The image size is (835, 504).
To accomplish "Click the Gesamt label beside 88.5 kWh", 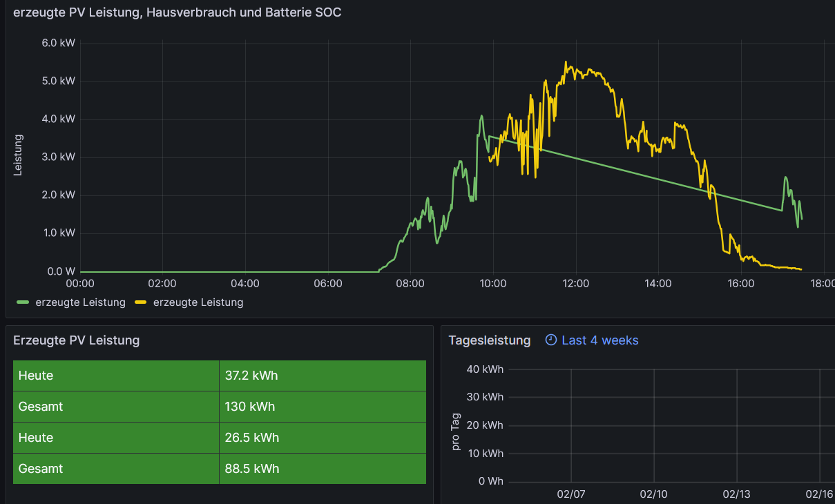I will (x=41, y=469).
